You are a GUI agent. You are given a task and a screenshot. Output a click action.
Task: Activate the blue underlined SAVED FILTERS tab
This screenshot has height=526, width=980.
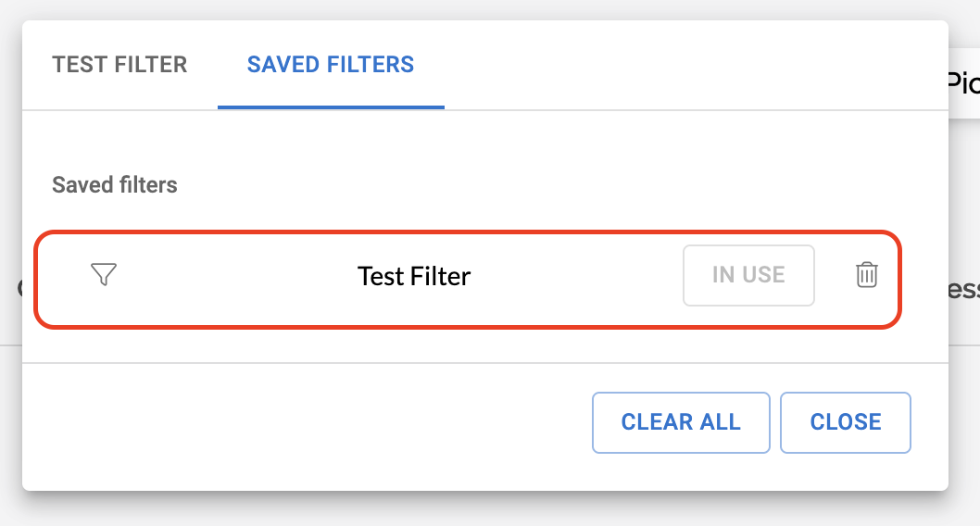click(331, 65)
